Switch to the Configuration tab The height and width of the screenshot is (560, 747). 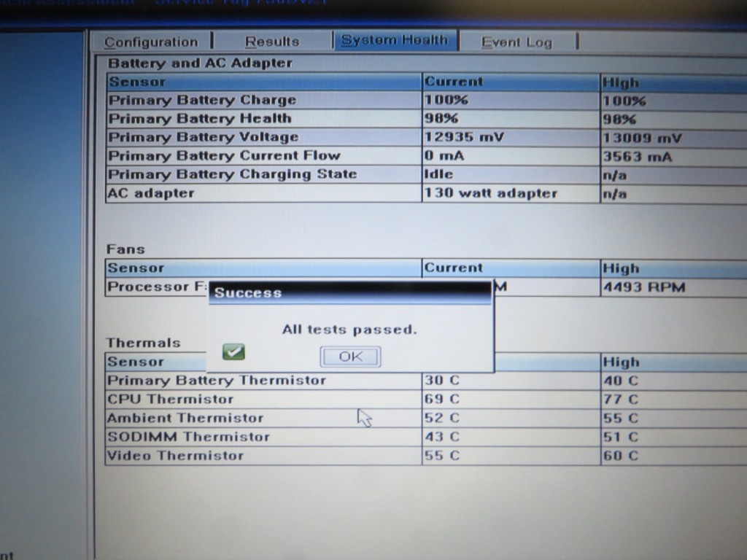(x=151, y=42)
